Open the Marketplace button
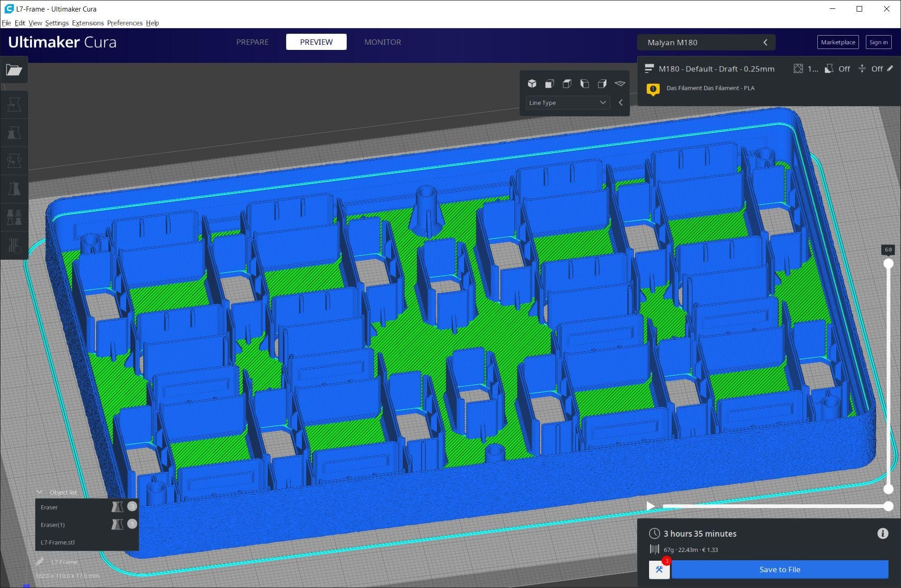This screenshot has width=901, height=588. pos(838,42)
